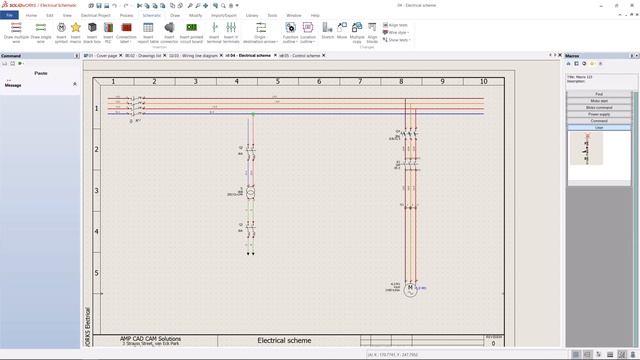Click the Multiple copy tool
The width and height of the screenshot is (640, 360).
tap(357, 33)
